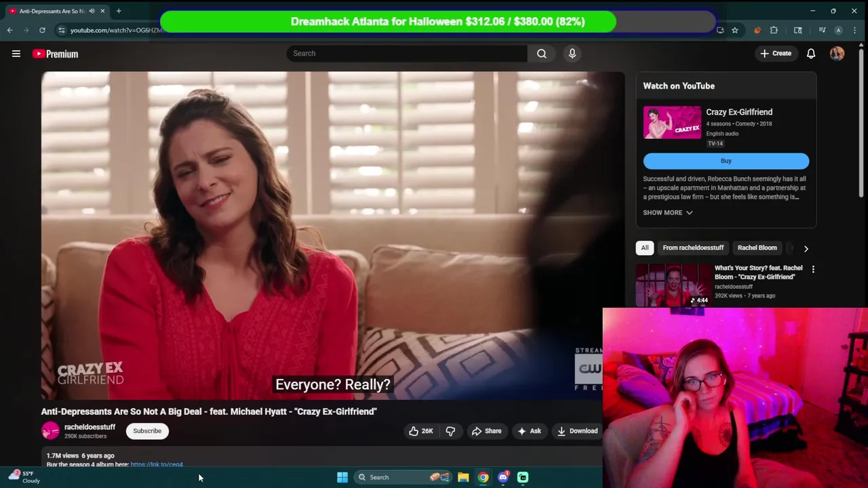This screenshot has width=868, height=488.
Task: View site information in address bar
Action: point(61,30)
